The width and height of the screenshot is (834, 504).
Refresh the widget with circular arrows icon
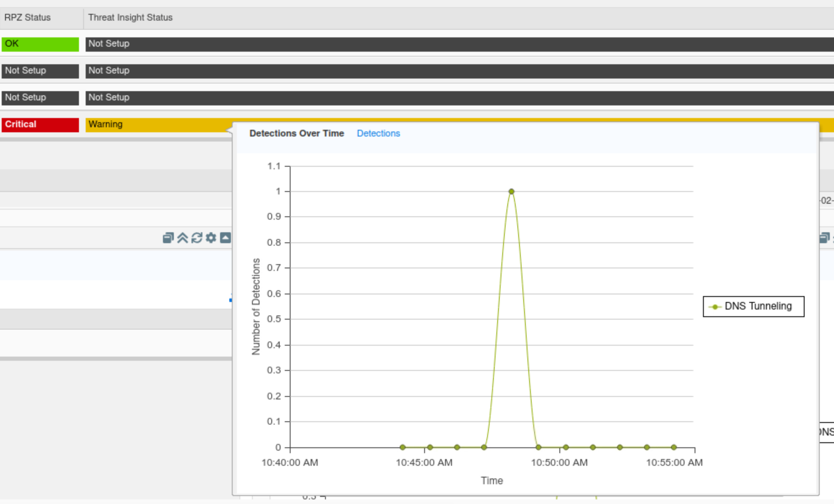[197, 238]
